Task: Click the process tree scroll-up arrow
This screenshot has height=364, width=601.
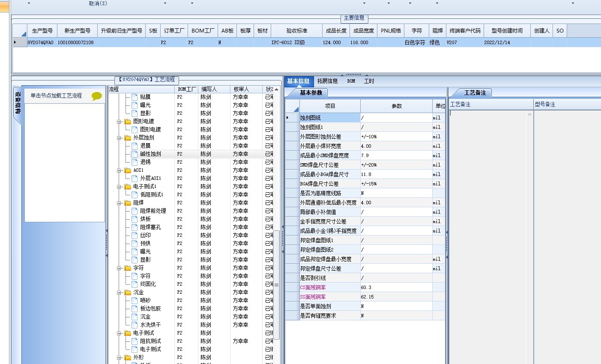Action: [x=277, y=90]
